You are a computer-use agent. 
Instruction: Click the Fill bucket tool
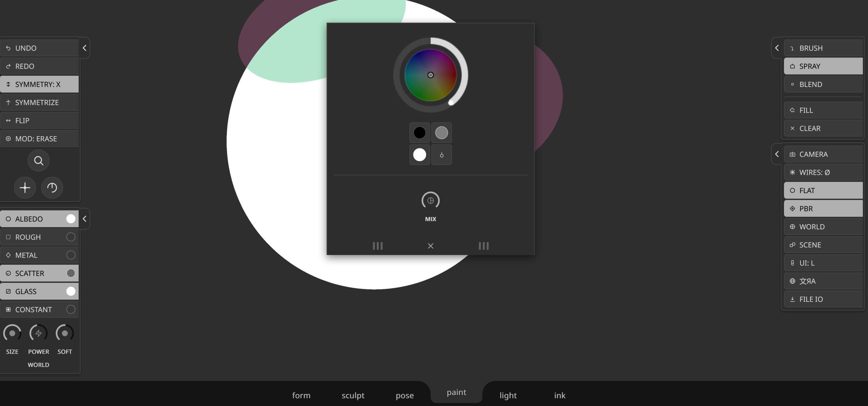point(823,110)
